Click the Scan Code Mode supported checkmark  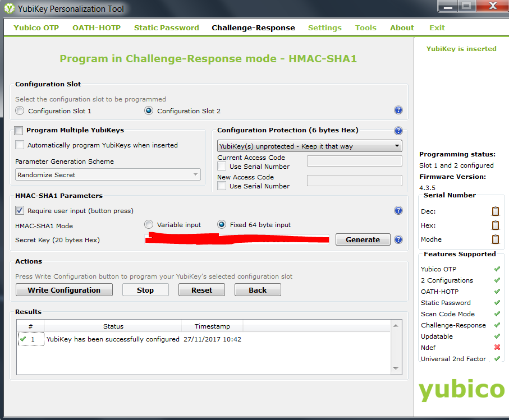[x=497, y=314]
